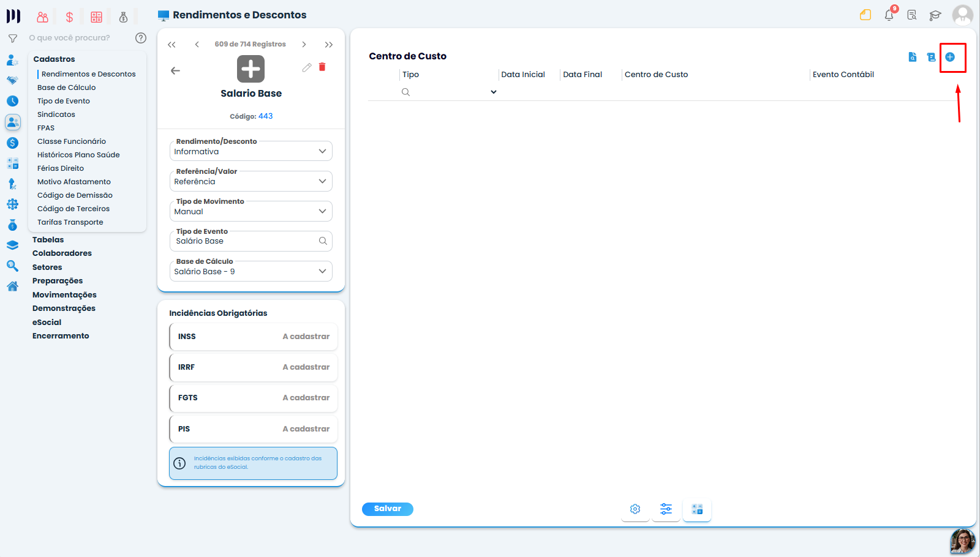Jump to the last record
980x557 pixels.
pos(329,45)
